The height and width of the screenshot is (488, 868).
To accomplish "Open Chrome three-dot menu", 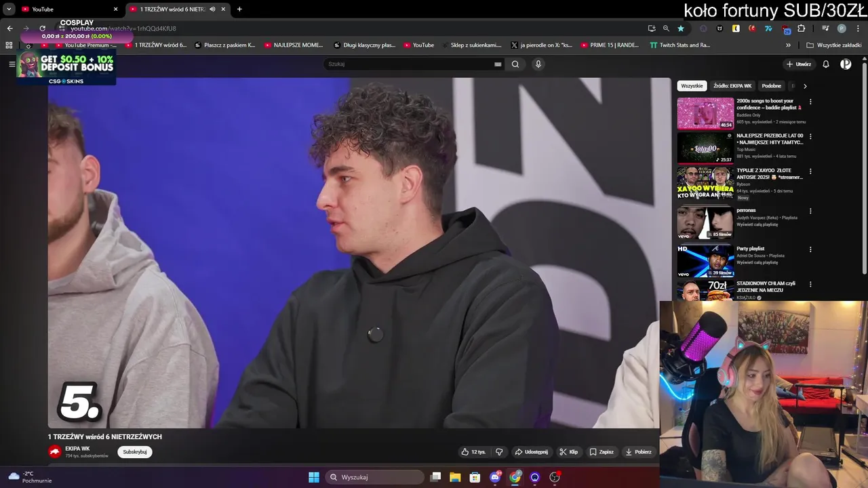I will point(856,28).
